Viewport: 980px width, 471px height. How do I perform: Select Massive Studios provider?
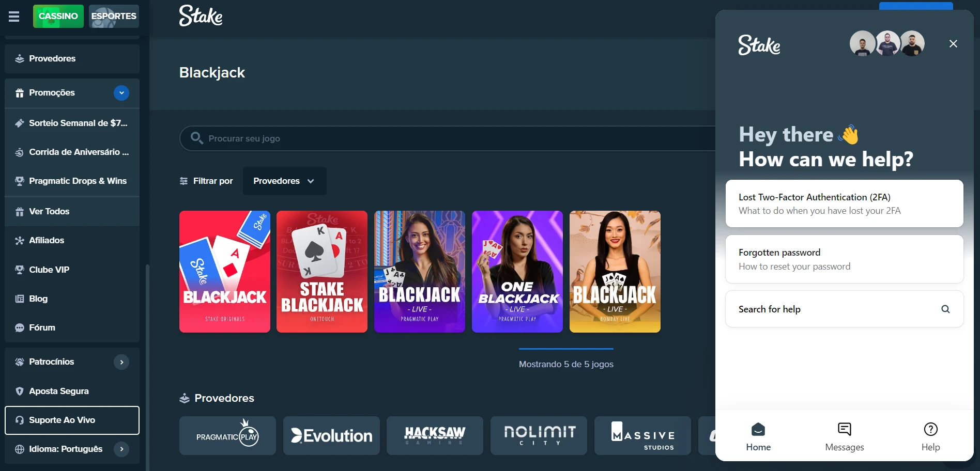click(x=642, y=436)
